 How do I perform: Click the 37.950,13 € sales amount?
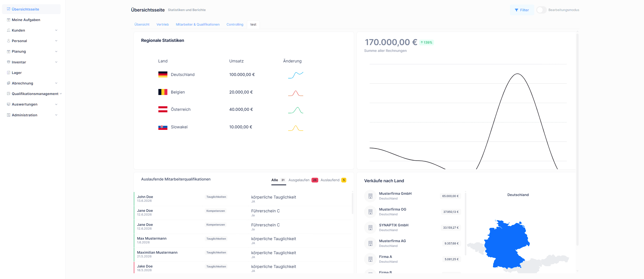(451, 212)
